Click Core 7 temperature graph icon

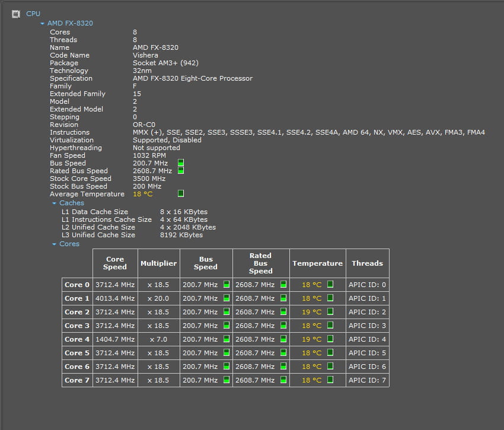pyautogui.click(x=330, y=380)
